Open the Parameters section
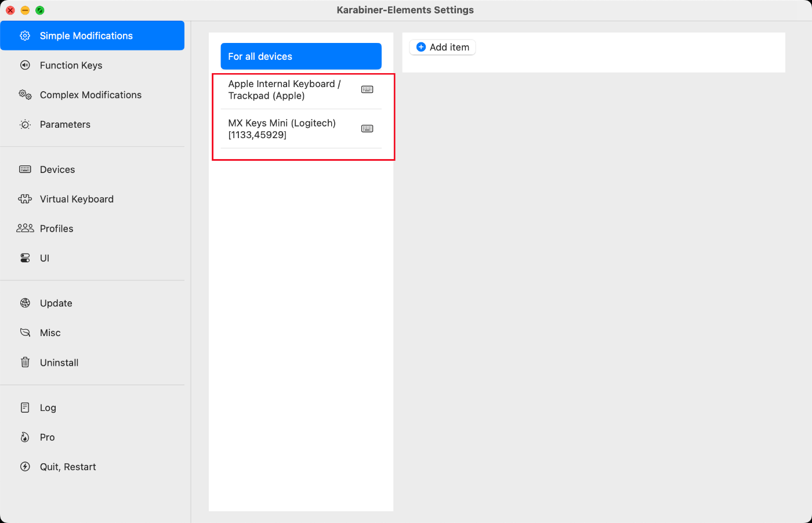This screenshot has width=812, height=523. [x=92, y=124]
